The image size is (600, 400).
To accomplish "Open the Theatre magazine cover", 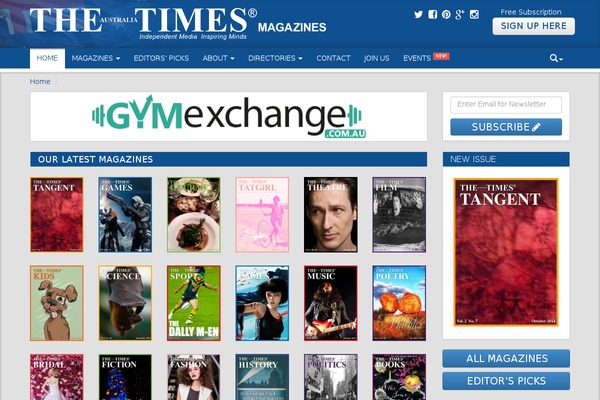I will pyautogui.click(x=331, y=214).
